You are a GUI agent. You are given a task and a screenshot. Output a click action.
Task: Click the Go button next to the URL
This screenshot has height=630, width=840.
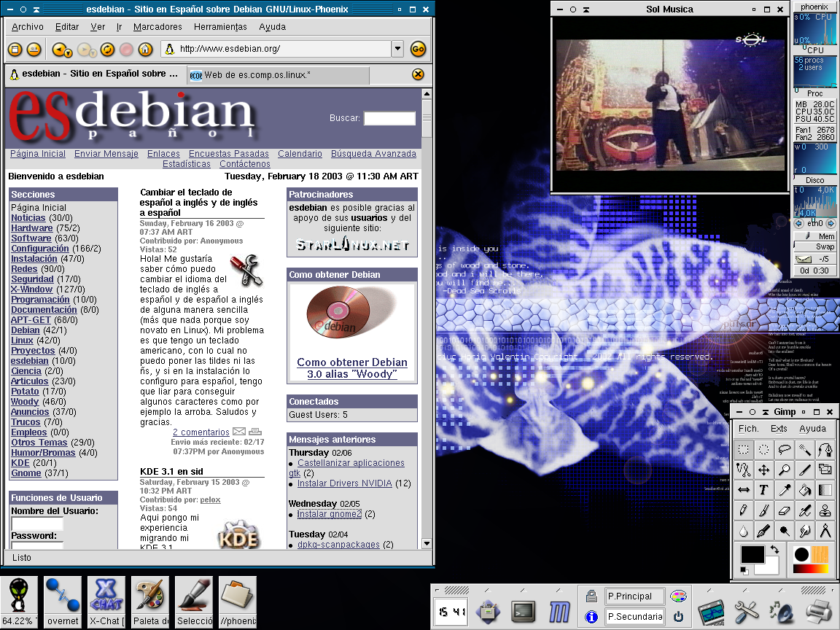coord(418,50)
